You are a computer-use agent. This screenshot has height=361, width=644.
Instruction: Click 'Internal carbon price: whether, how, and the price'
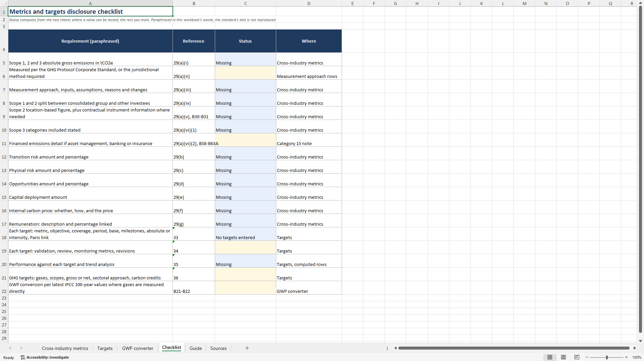point(90,207)
